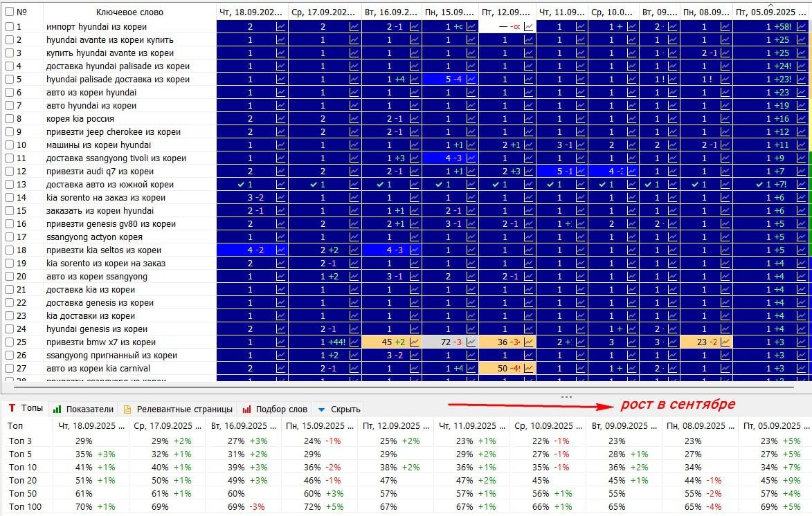The height and width of the screenshot is (516, 812).
Task: Click the № column header
Action: coord(21,12)
